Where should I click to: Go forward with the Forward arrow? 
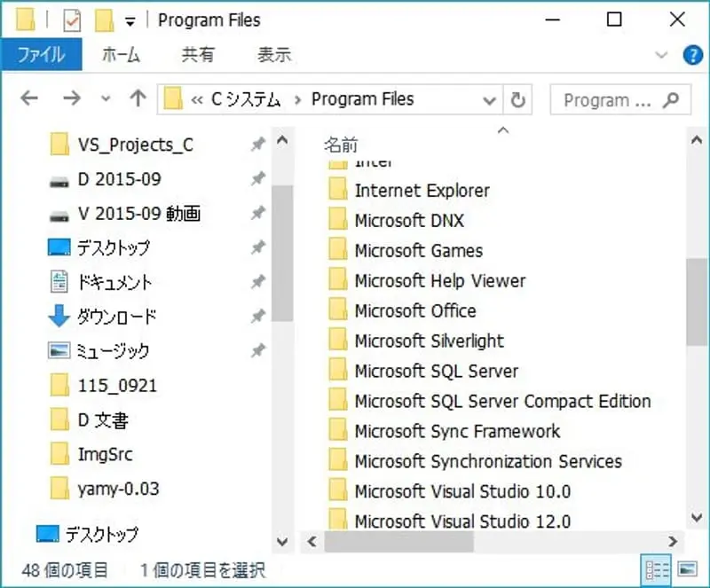tap(72, 98)
